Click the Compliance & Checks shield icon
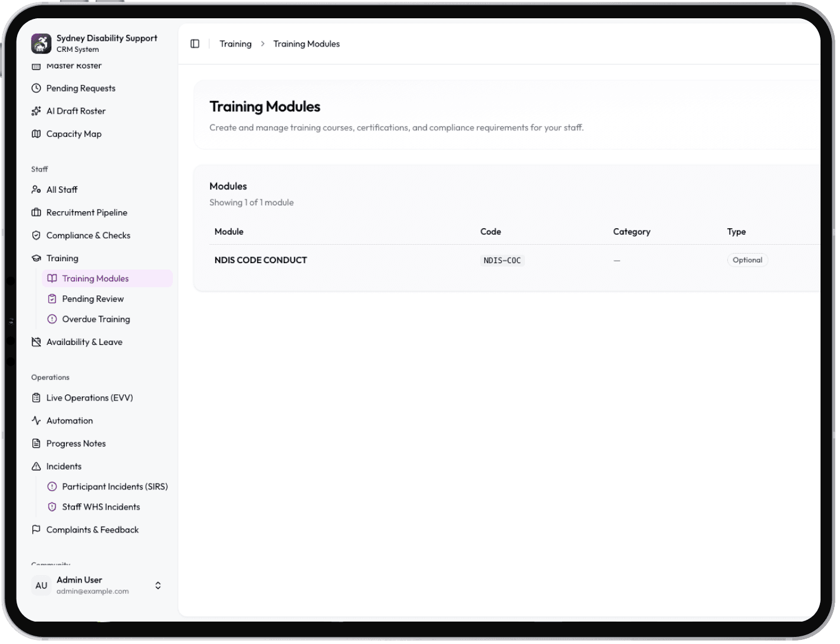This screenshot has height=644, width=840. (36, 235)
